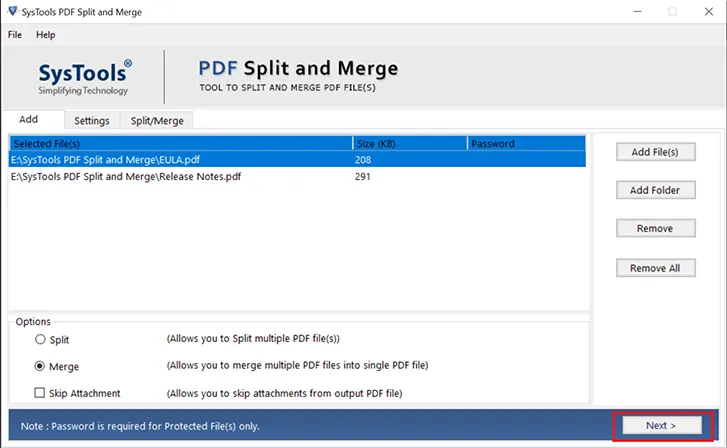Viewport: 727px width, 448px height.
Task: Switch to the Split/Merge tab
Action: [157, 121]
